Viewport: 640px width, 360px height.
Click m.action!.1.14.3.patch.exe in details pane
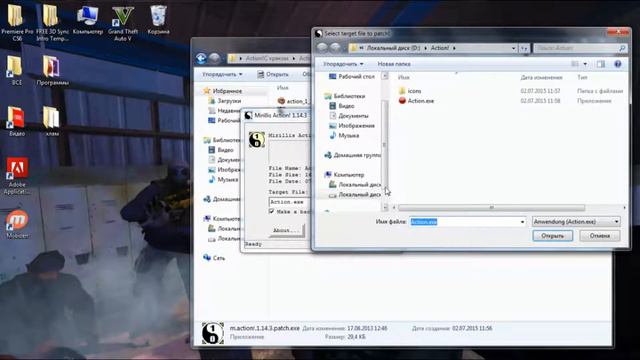(264, 328)
